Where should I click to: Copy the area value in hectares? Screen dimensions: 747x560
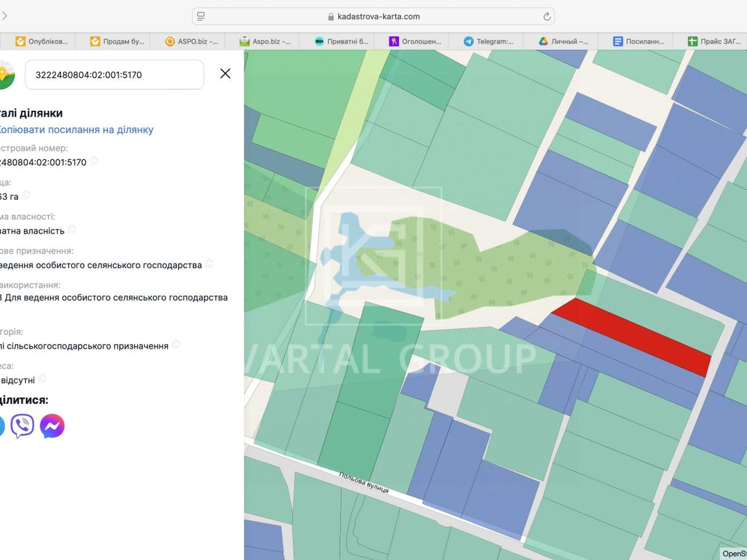26,195
